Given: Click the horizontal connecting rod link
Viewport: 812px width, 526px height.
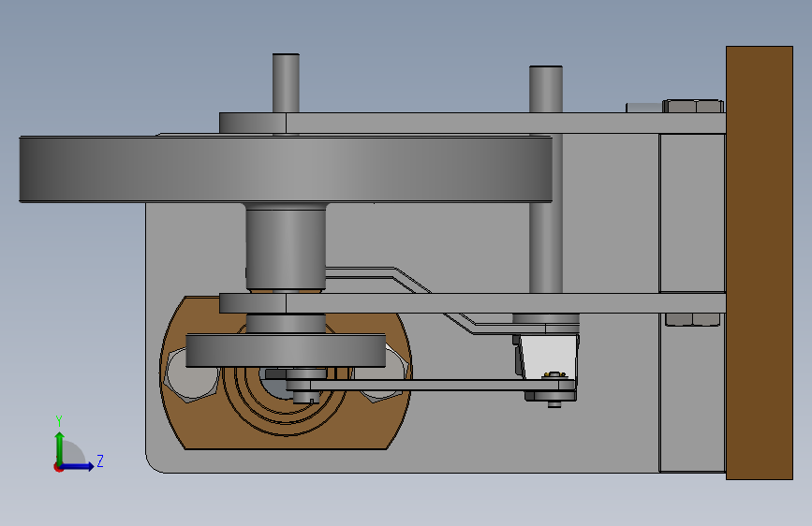Looking at the screenshot, I should click(430, 385).
